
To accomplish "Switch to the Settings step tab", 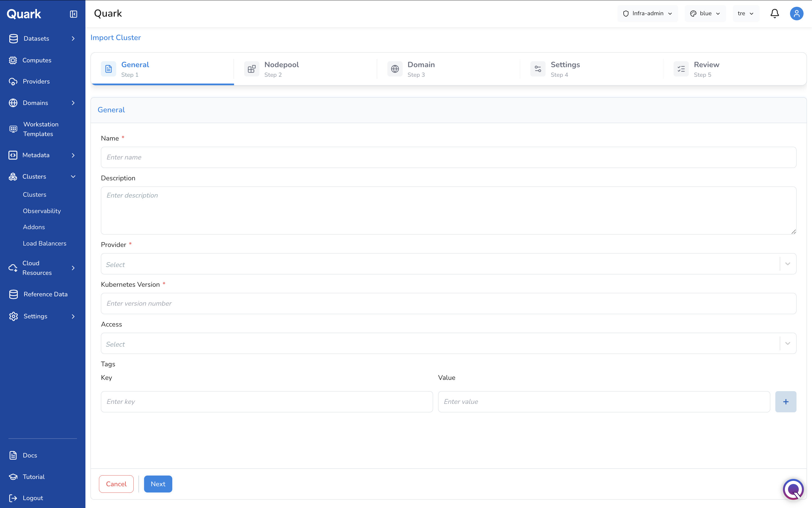I will click(x=592, y=69).
